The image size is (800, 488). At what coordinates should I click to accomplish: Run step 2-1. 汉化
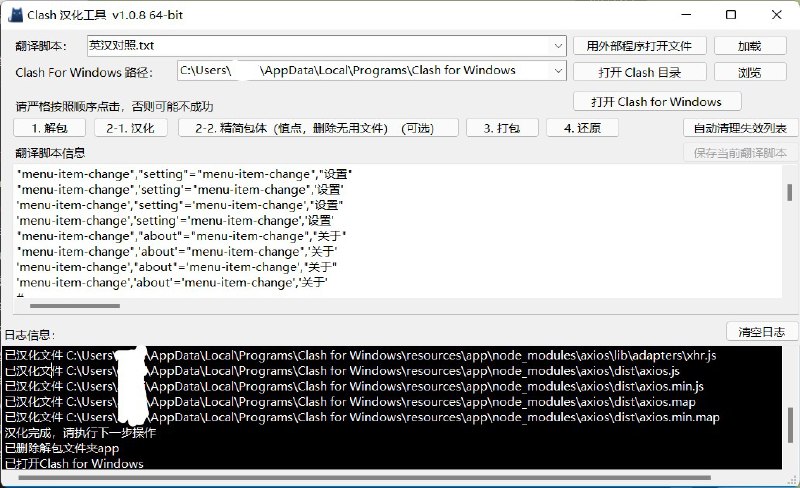pos(130,128)
